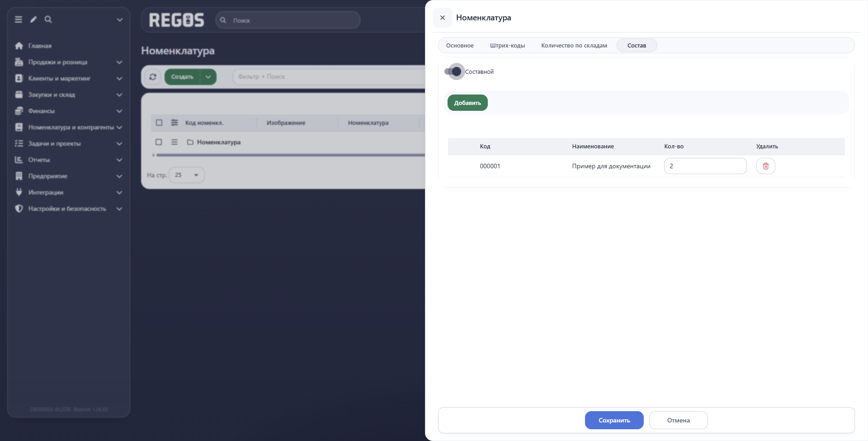The image size is (868, 441).
Task: Toggle the Составной switch
Action: [454, 71]
